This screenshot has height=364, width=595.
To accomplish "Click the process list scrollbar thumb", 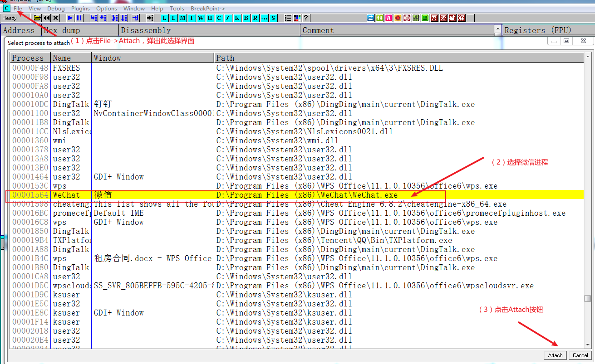I will [587, 299].
